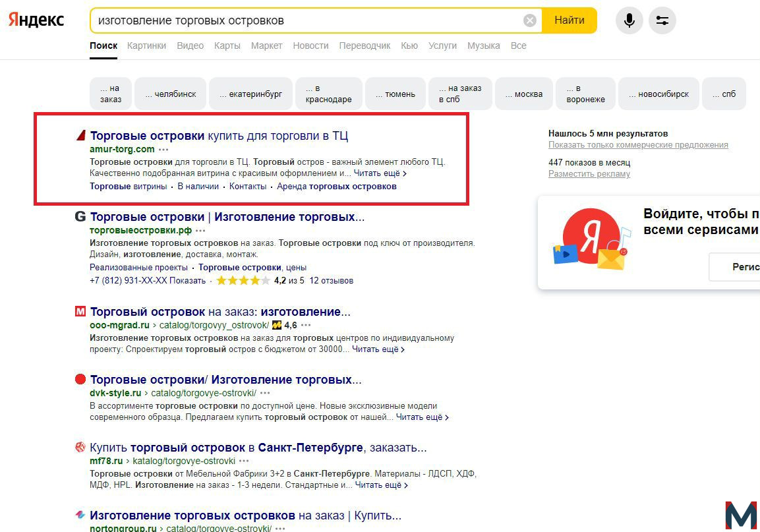Image resolution: width=760 pixels, height=532 pixels.
Task: Refine search with '... москва' chip
Action: coord(524,94)
